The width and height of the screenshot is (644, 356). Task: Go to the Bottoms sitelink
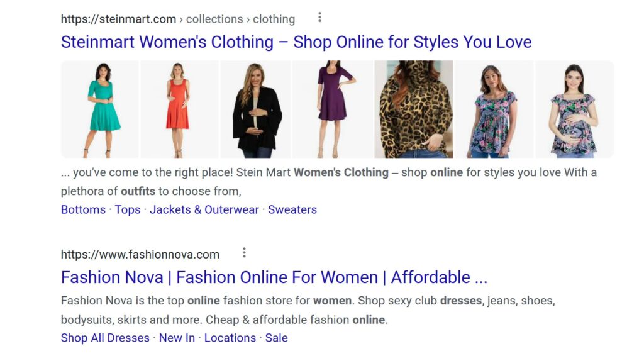83,210
